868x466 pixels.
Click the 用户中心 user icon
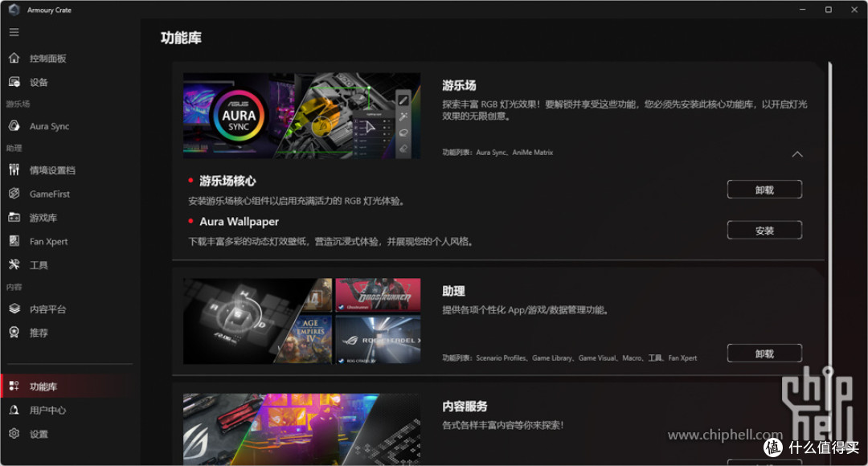coord(14,410)
